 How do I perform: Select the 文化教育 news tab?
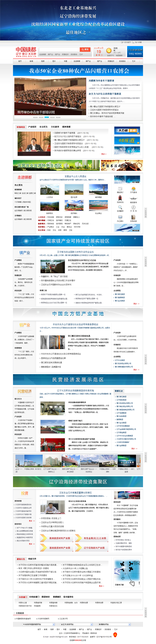click(x=55, y=127)
